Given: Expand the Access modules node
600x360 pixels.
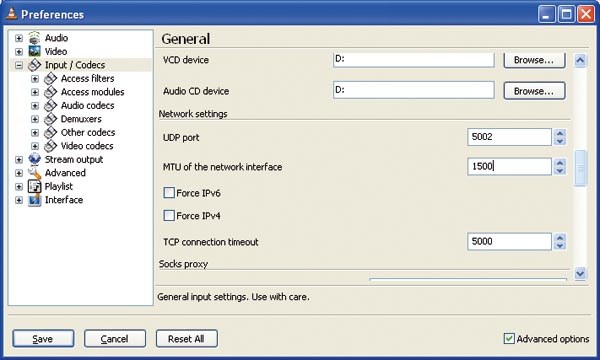Looking at the screenshot, I should 35,92.
